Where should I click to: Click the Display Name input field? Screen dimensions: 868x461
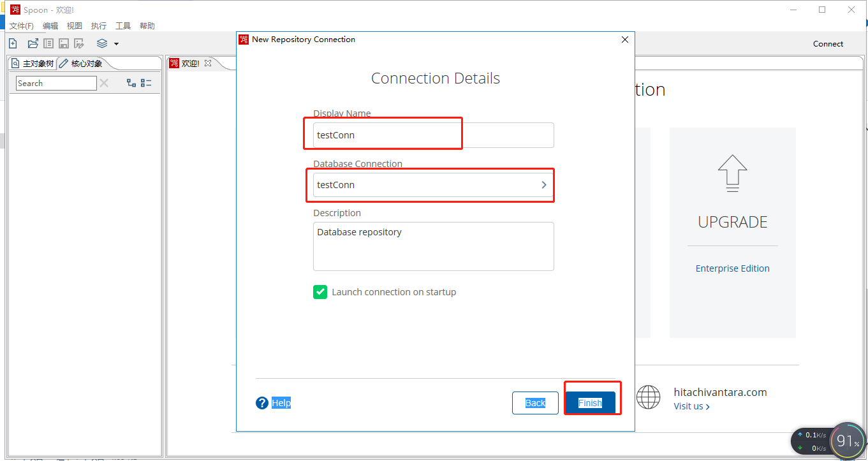pyautogui.click(x=434, y=135)
